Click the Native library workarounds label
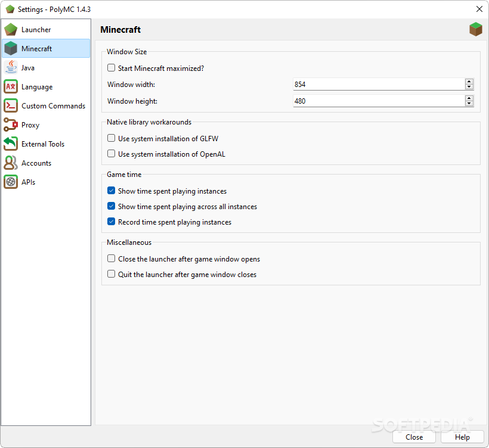This screenshot has width=489, height=448. 149,122
